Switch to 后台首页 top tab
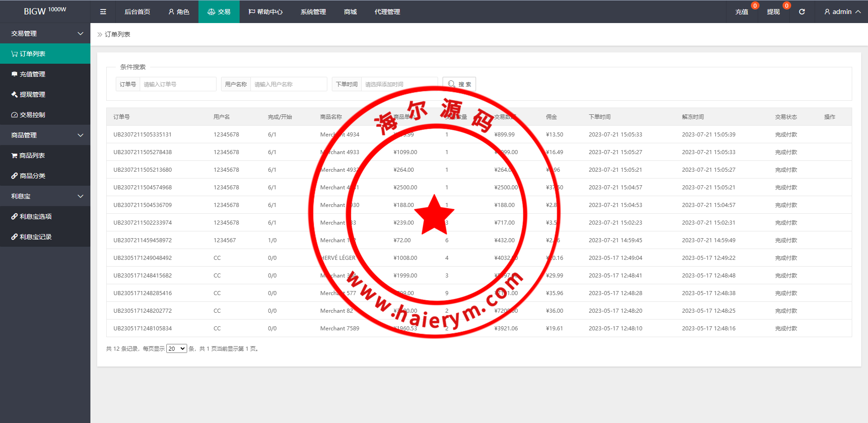This screenshot has width=868, height=423. tap(137, 12)
